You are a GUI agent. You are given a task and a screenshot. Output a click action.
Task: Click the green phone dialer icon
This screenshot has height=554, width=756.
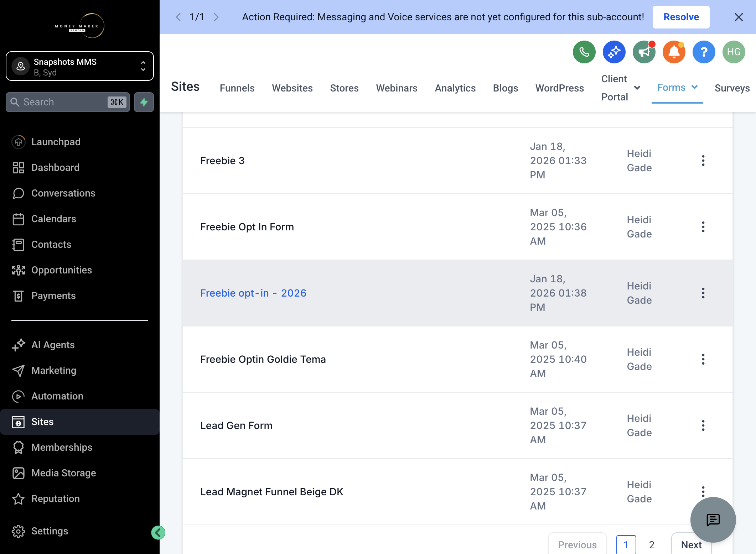tap(584, 52)
